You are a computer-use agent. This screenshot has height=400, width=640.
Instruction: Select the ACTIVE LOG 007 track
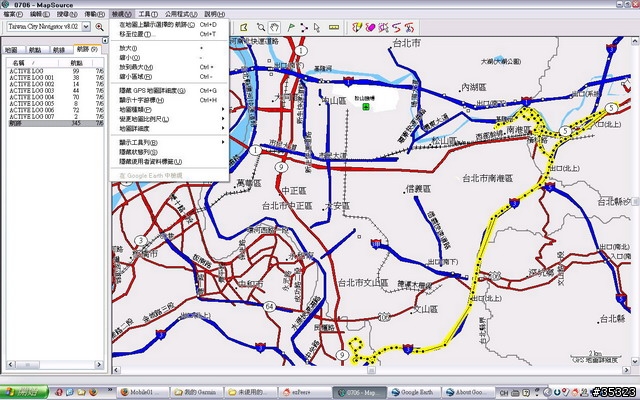[56, 117]
